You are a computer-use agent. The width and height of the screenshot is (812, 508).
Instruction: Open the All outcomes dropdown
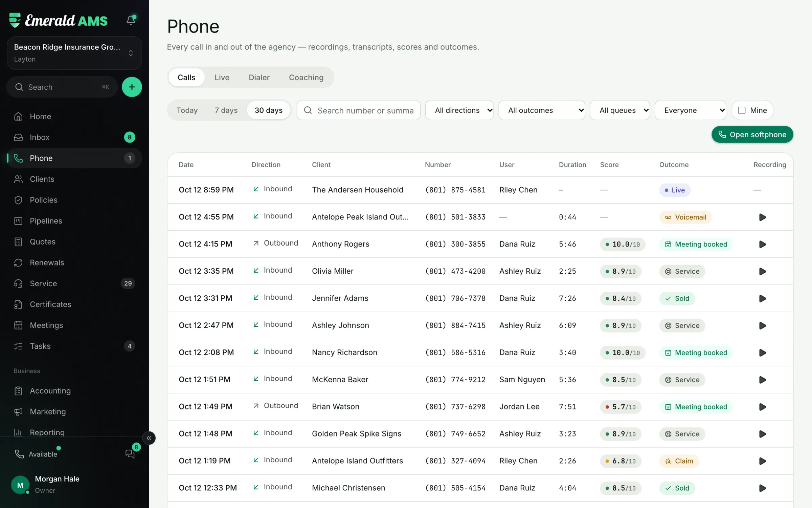point(542,110)
